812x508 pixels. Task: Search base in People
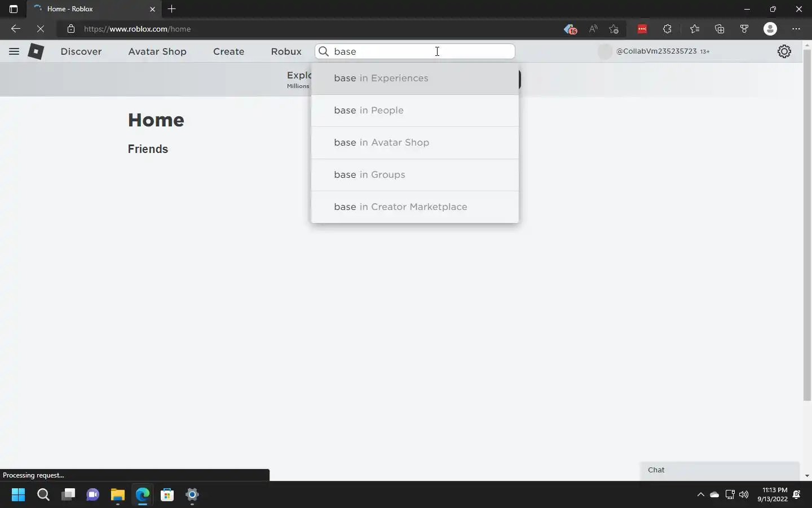[x=415, y=111]
